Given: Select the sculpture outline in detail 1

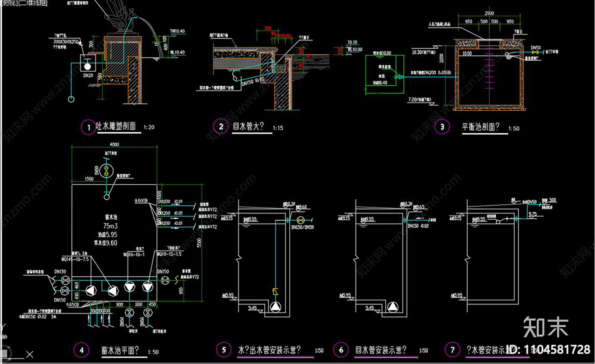Looking at the screenshot, I should (121, 18).
